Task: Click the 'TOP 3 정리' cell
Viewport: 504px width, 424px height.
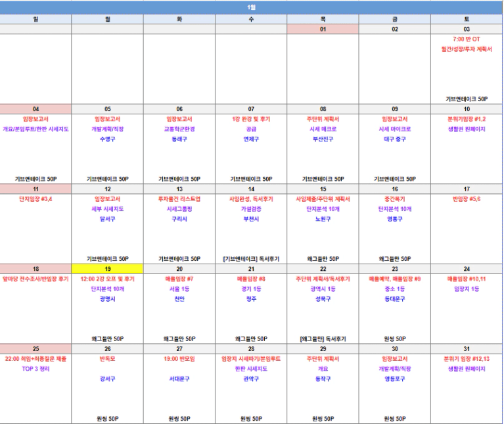Action: click(x=35, y=369)
